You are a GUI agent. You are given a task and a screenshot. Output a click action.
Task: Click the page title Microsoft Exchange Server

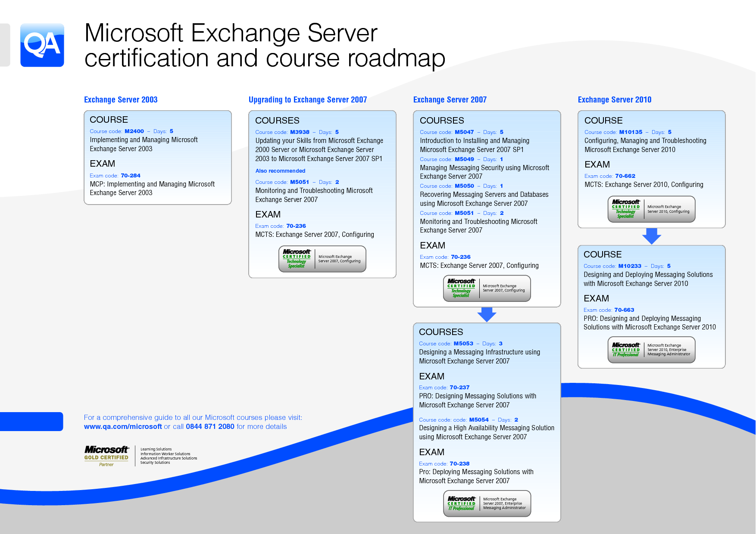point(231,33)
